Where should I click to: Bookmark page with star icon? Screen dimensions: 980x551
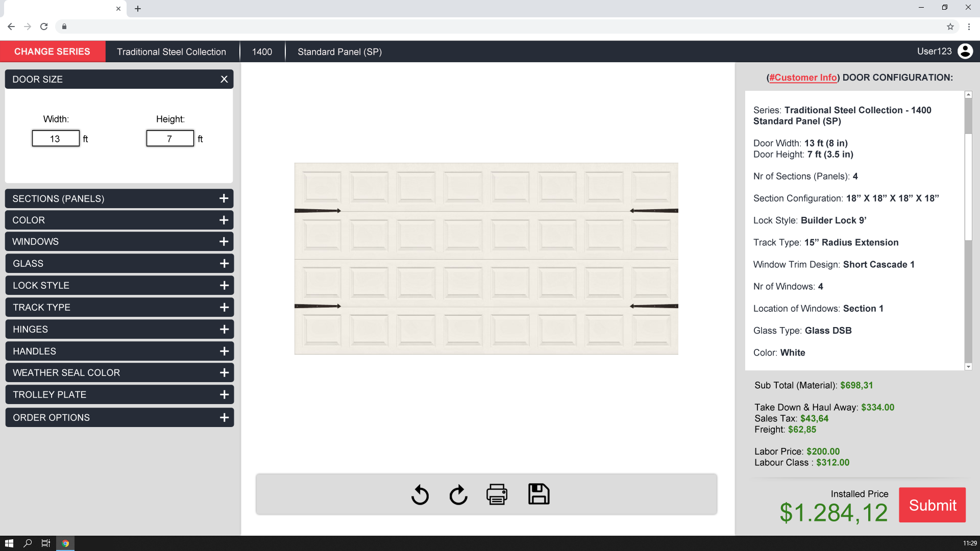tap(950, 27)
